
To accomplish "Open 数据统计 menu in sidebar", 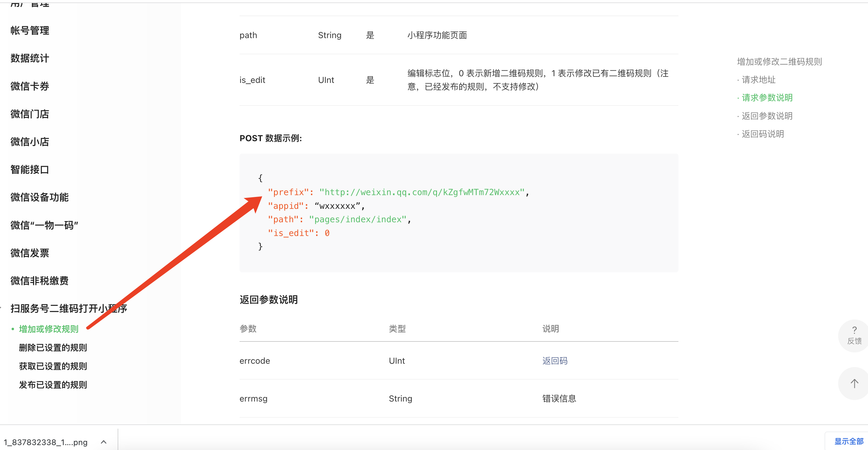I will [30, 58].
